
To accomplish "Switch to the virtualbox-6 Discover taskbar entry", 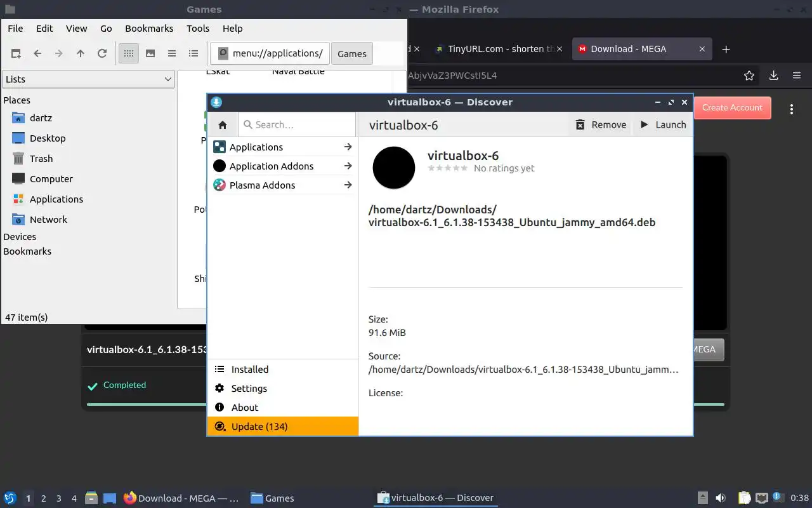I will (x=435, y=498).
